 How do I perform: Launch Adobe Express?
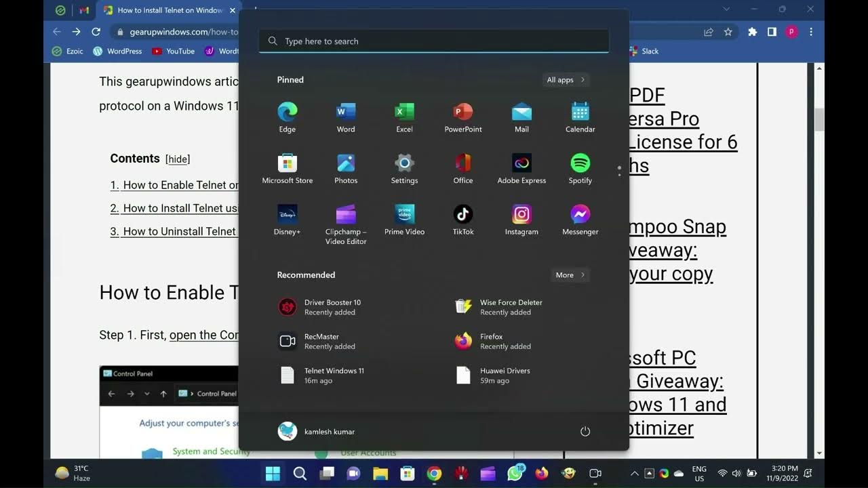521,169
